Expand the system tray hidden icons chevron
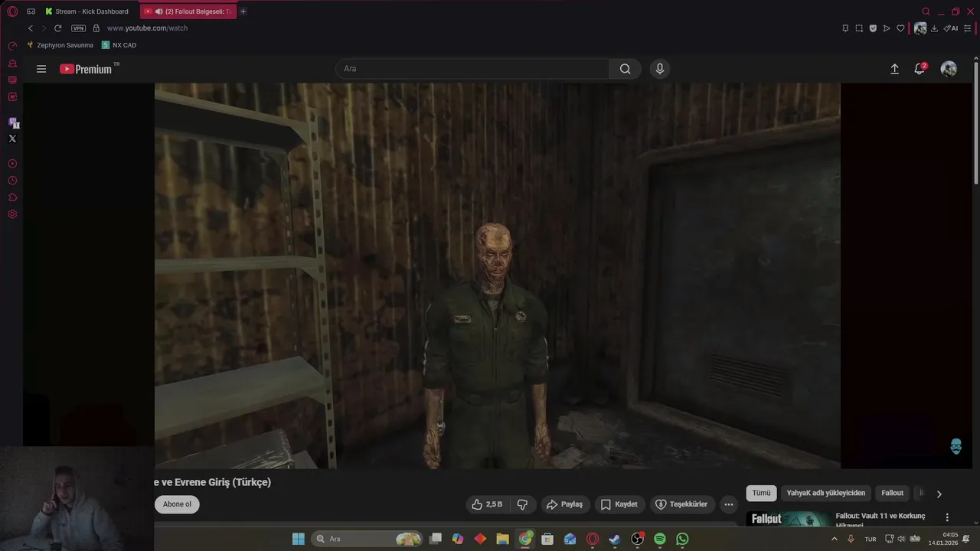Viewport: 980px width, 551px height. pos(835,539)
